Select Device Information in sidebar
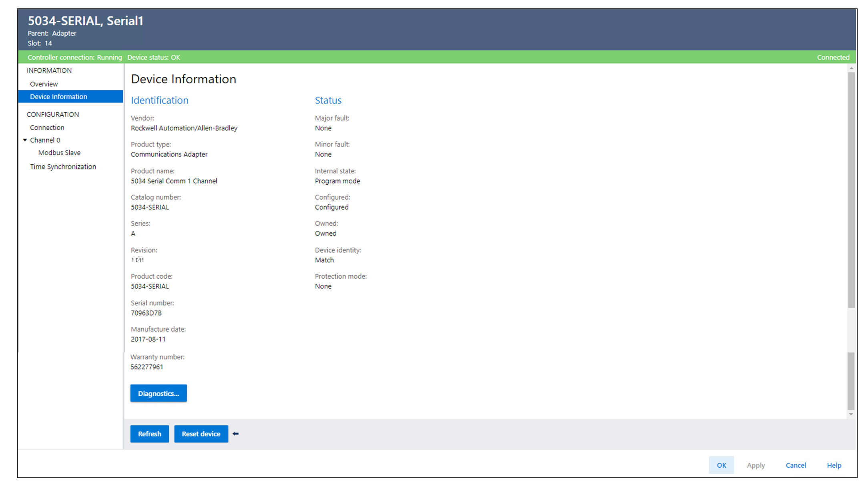The image size is (868, 487). [x=58, y=97]
